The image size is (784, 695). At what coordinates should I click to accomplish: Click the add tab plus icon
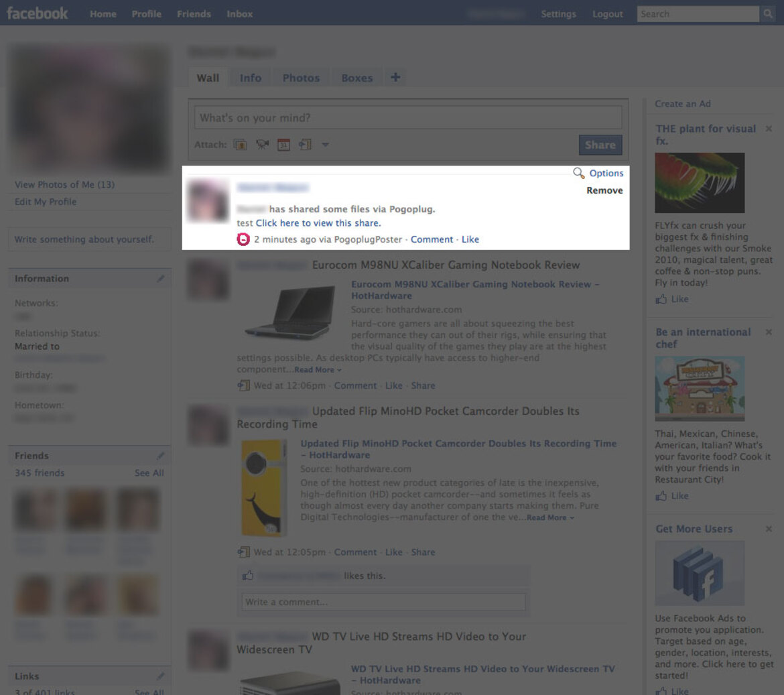point(395,77)
